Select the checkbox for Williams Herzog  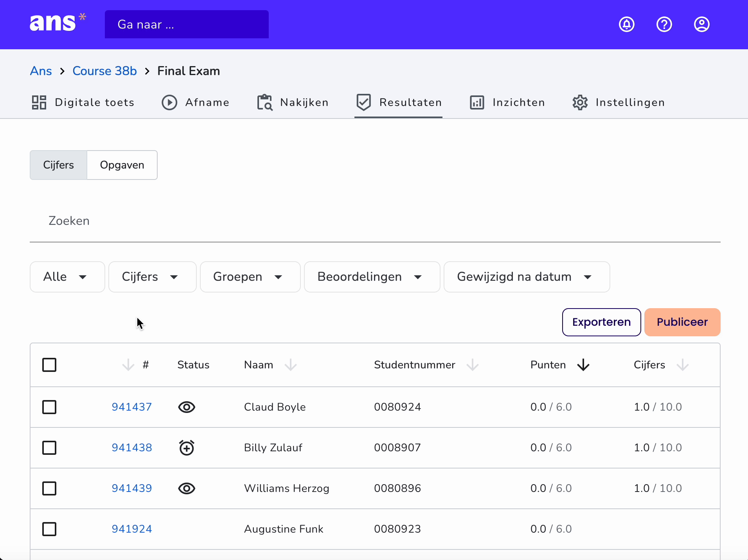49,488
